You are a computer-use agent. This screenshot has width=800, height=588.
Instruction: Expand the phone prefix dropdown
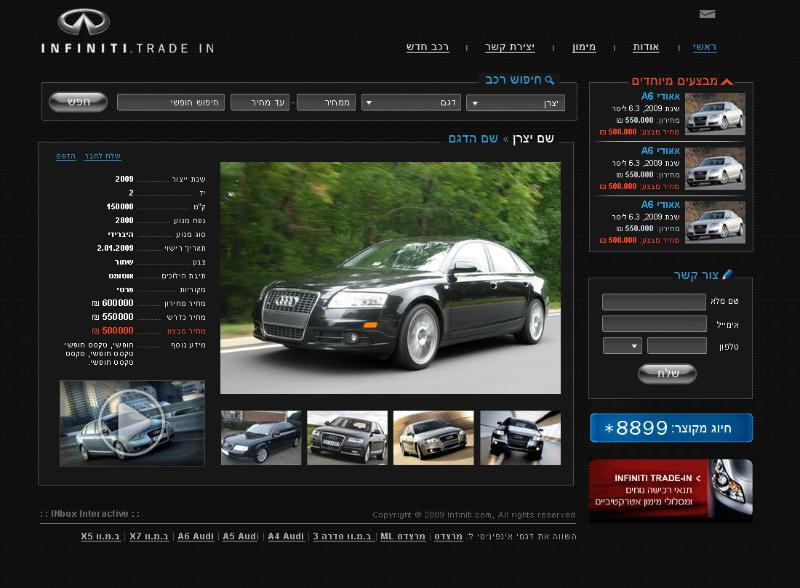(x=622, y=346)
